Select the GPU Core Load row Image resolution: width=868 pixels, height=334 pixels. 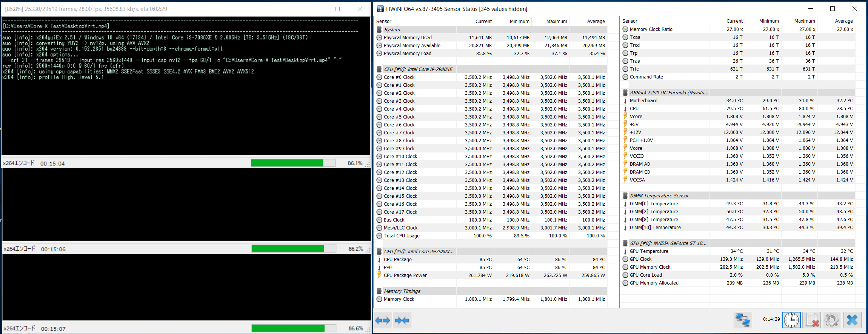738,275
